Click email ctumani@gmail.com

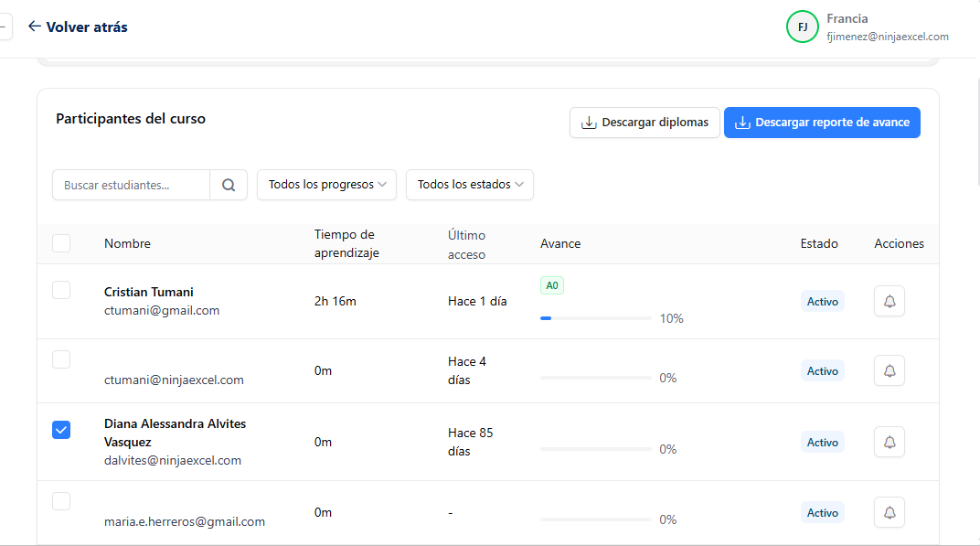click(162, 310)
